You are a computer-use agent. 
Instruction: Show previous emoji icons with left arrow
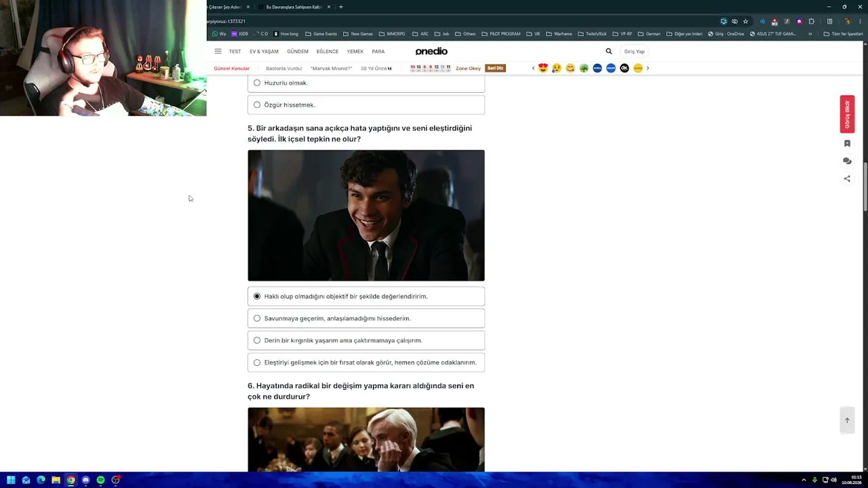(x=533, y=68)
